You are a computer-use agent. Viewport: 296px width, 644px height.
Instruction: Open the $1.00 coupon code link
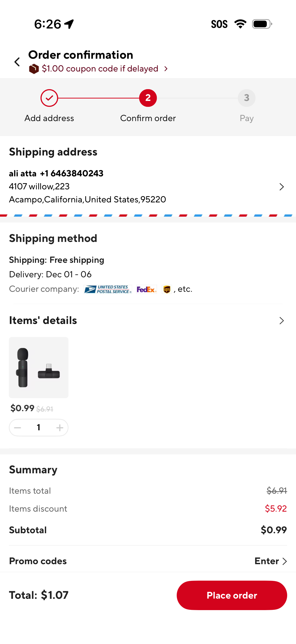[100, 69]
